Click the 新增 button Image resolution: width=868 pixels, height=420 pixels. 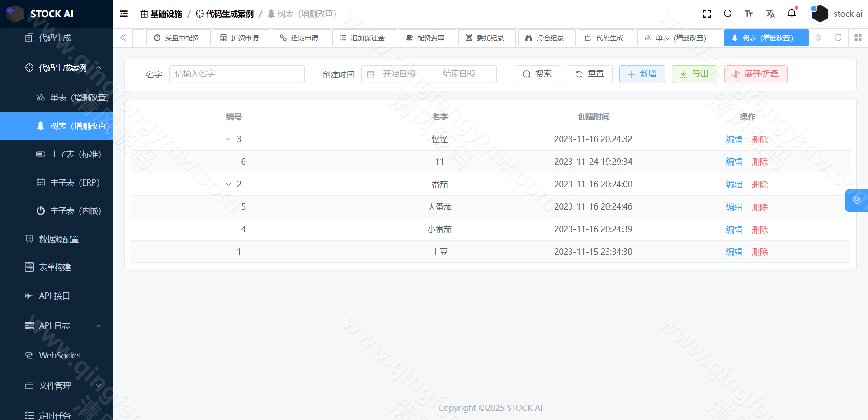[642, 74]
